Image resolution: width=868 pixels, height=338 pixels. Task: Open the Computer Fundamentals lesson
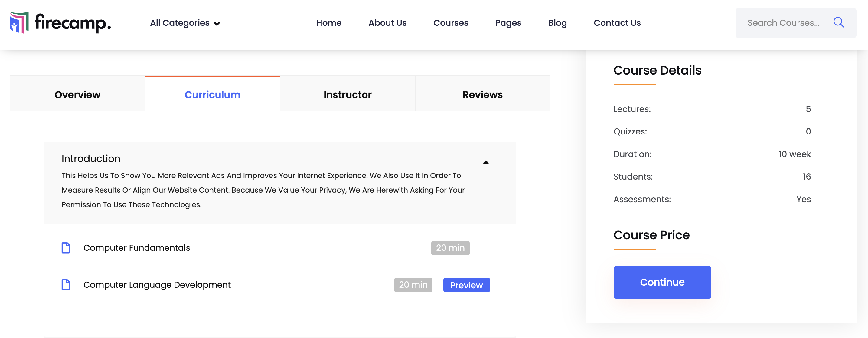coord(136,248)
